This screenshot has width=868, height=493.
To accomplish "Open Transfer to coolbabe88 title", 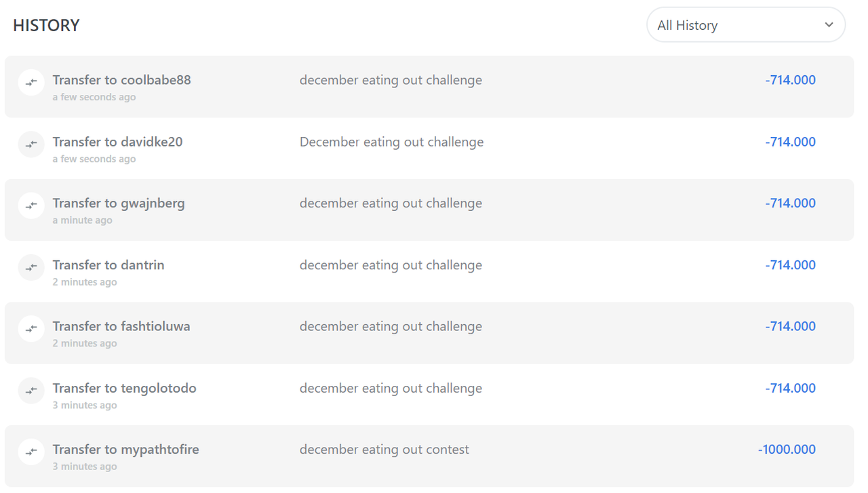I will point(122,80).
